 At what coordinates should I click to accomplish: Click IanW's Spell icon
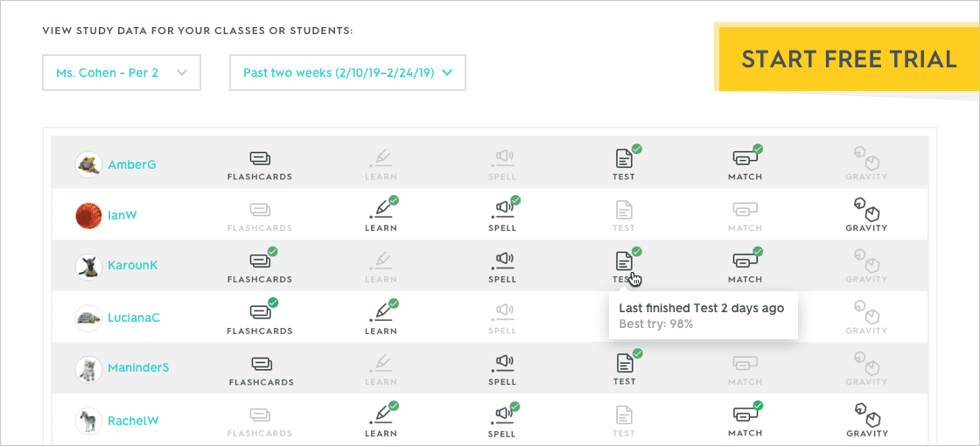click(x=502, y=211)
